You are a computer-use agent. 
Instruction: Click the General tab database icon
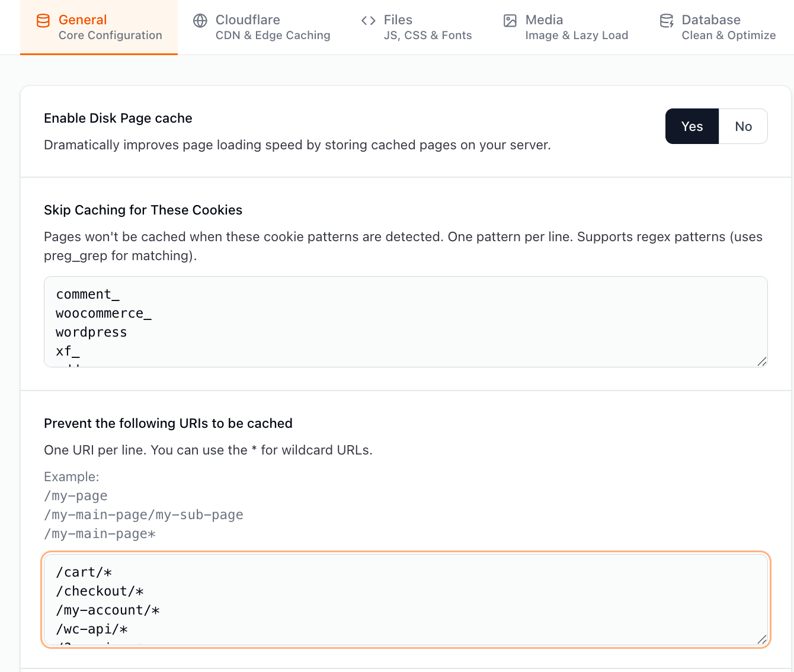pyautogui.click(x=43, y=21)
